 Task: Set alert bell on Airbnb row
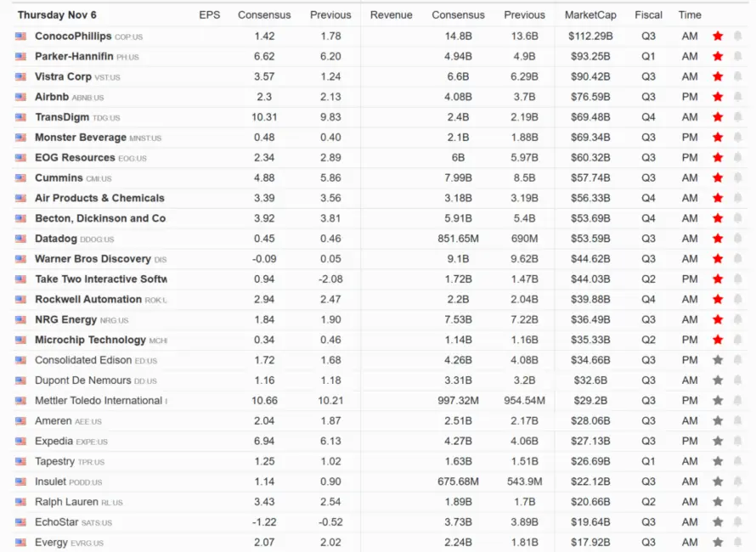(x=737, y=97)
